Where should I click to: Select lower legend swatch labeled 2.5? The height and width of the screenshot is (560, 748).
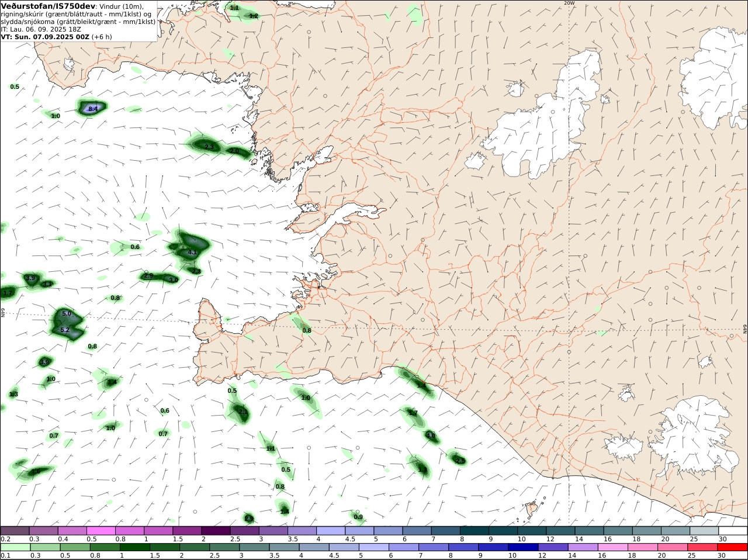click(x=224, y=547)
